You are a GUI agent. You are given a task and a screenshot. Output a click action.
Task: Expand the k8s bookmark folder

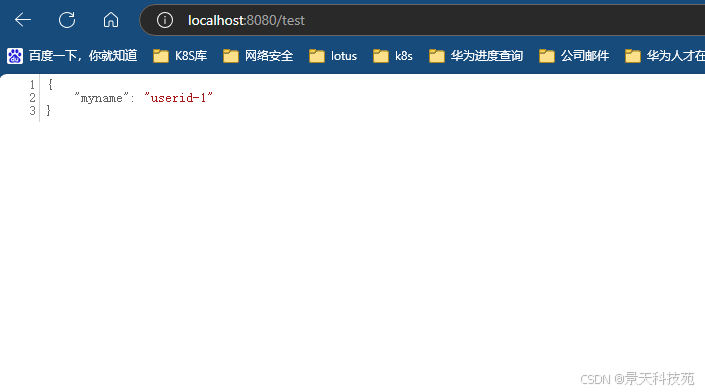(x=393, y=56)
